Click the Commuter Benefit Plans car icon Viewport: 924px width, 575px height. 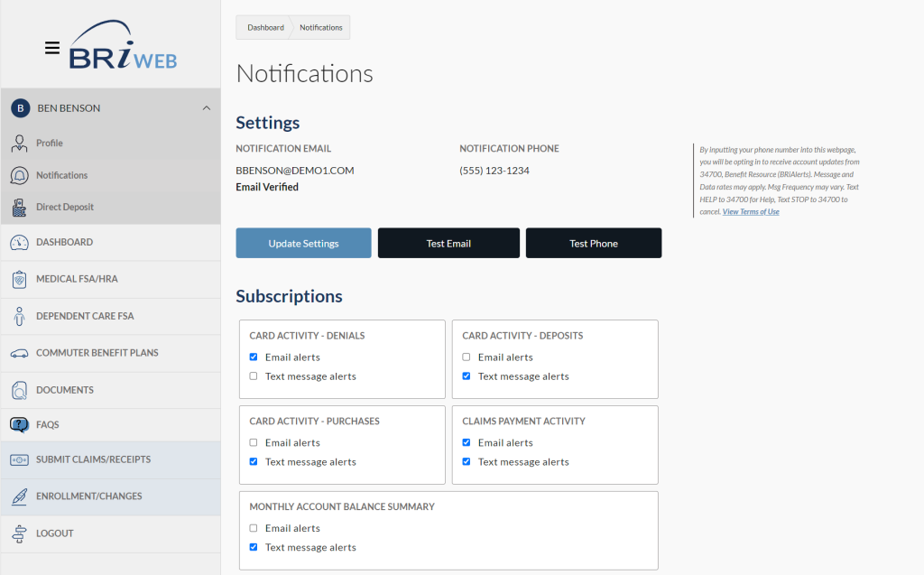click(x=19, y=353)
